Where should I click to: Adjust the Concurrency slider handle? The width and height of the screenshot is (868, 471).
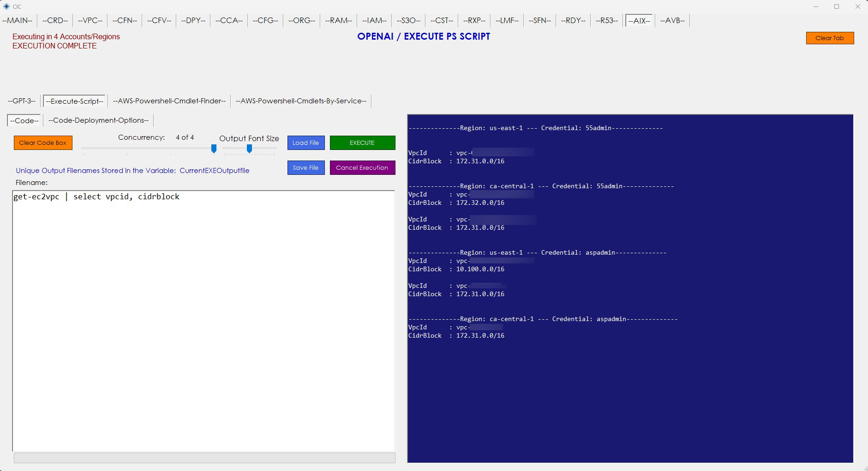[x=214, y=149]
